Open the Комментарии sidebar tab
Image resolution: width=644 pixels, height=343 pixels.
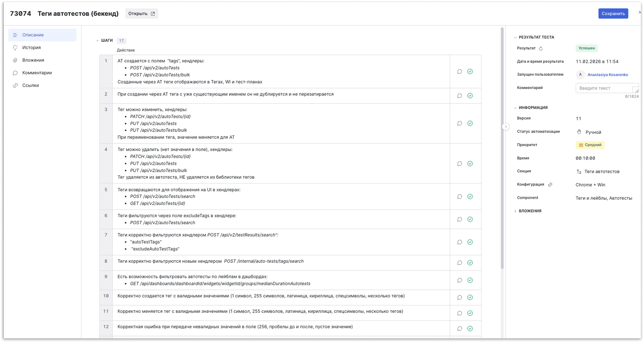point(37,73)
